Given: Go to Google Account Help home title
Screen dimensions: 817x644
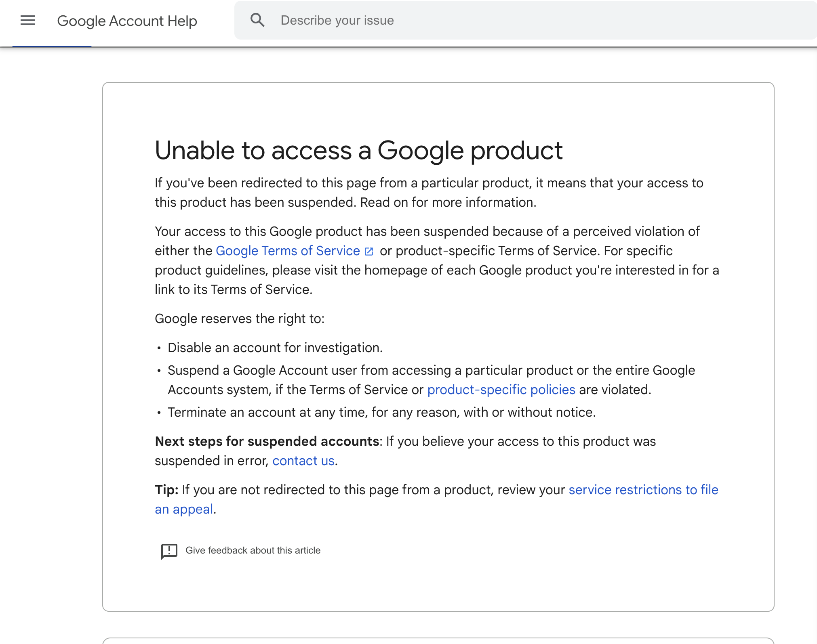Looking at the screenshot, I should pos(127,21).
